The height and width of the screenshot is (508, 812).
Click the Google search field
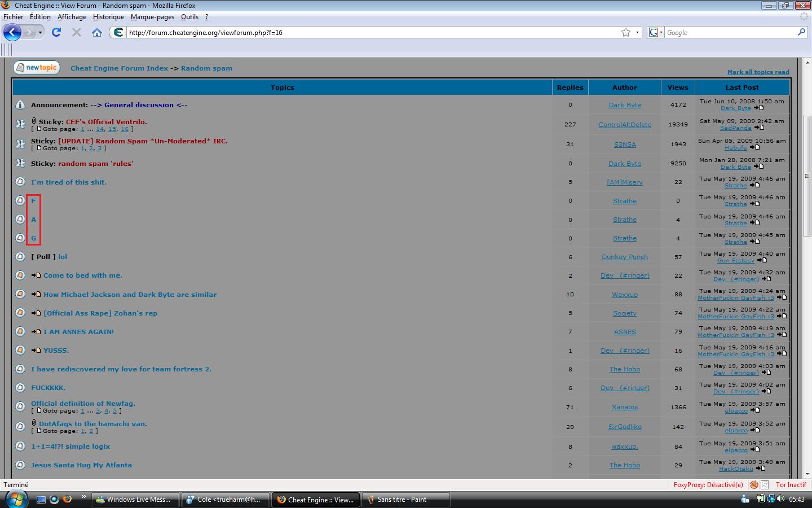pos(731,32)
